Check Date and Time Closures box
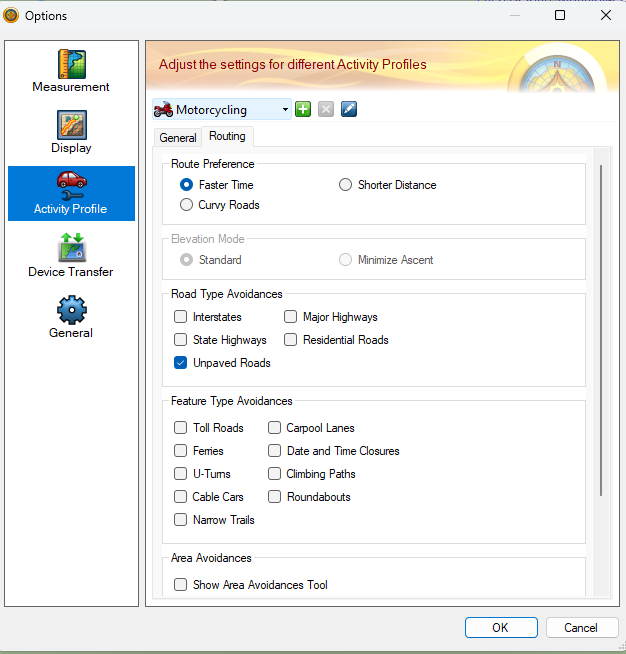Screen dimensions: 626x654 (x=274, y=451)
